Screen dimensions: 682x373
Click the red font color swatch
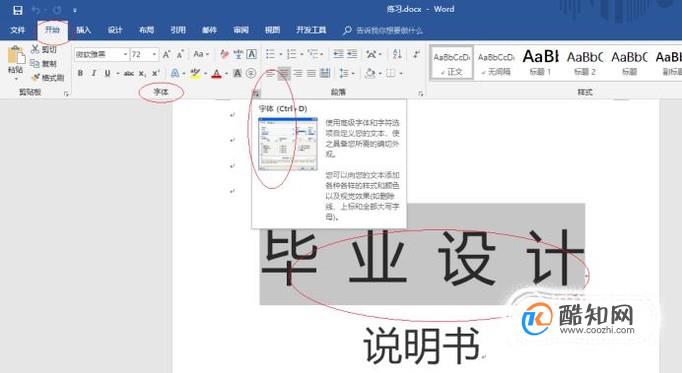tap(216, 73)
